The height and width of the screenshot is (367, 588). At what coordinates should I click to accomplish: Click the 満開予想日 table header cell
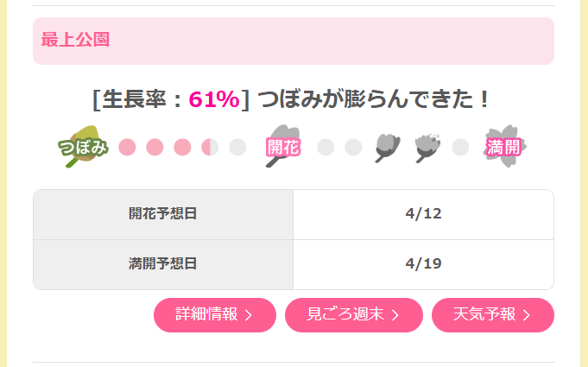pos(163,263)
